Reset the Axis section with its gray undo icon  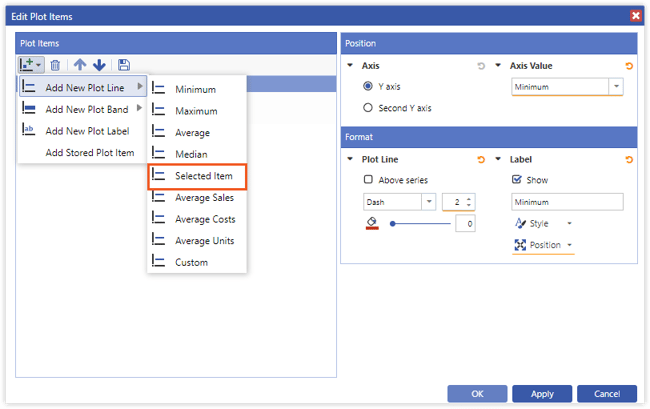click(481, 66)
